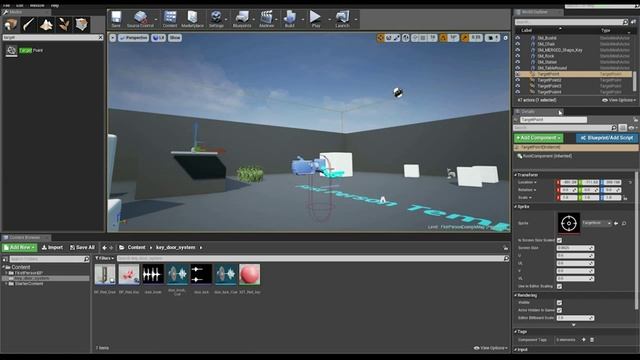Toggle Actor Hidden In Game checkbox

559,310
